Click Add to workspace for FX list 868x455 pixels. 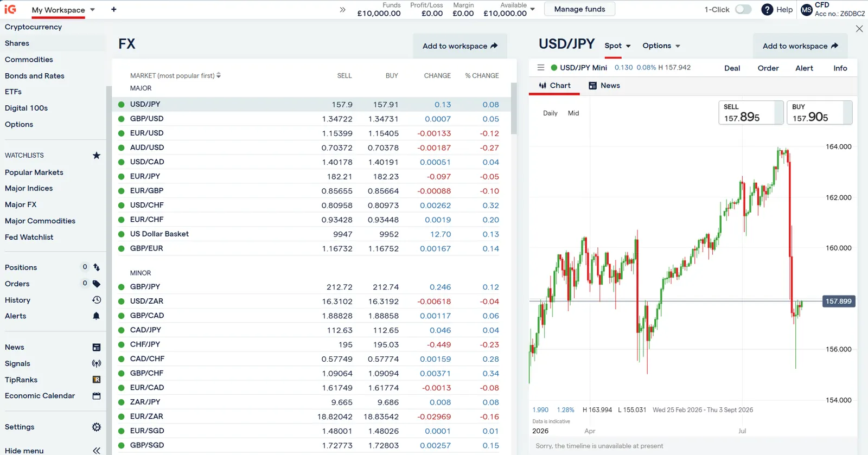click(460, 46)
